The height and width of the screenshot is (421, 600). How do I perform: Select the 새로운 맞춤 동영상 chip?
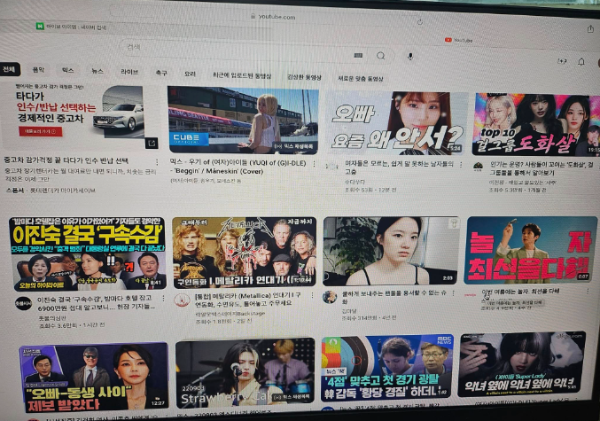(x=360, y=79)
